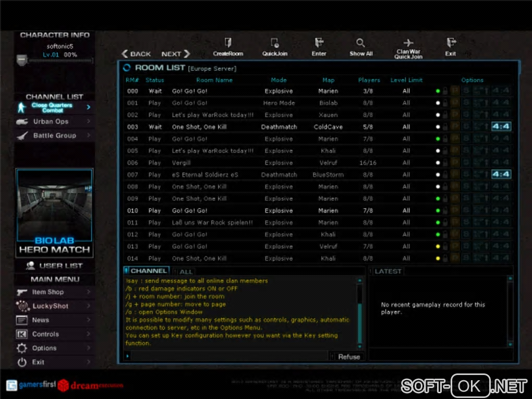Click the Clan War Quick Join icon

click(x=408, y=43)
